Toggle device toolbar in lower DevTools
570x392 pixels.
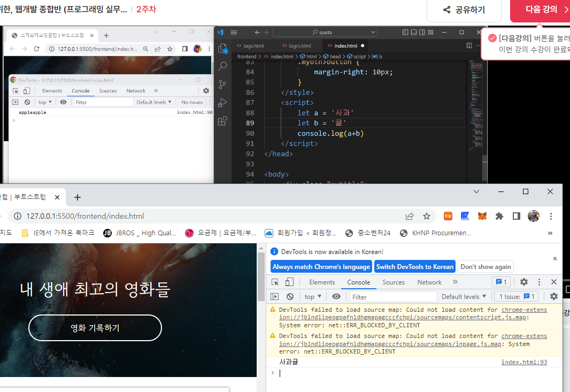289,282
